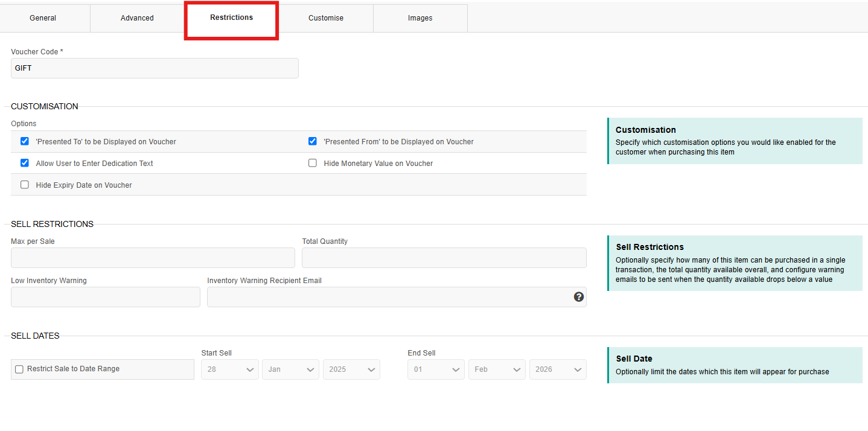Click the CUSTOMISATION section heading
Image resolution: width=868 pixels, height=431 pixels.
pyautogui.click(x=45, y=106)
